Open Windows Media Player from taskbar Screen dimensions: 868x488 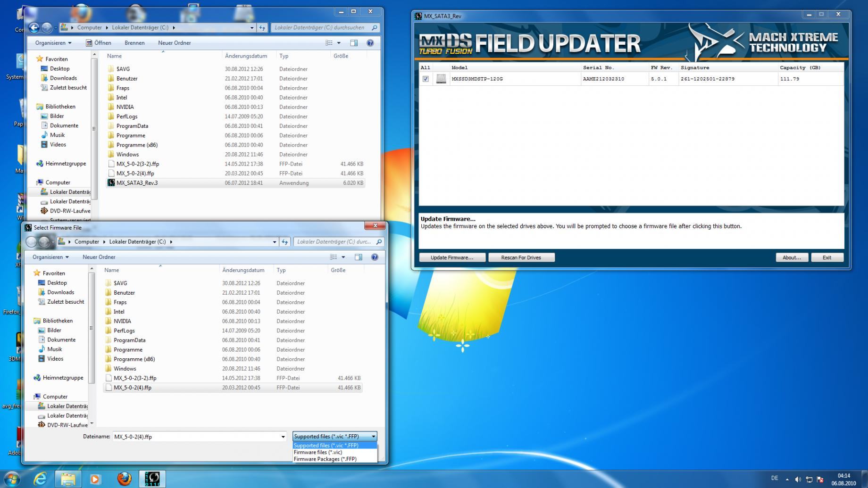(x=95, y=479)
